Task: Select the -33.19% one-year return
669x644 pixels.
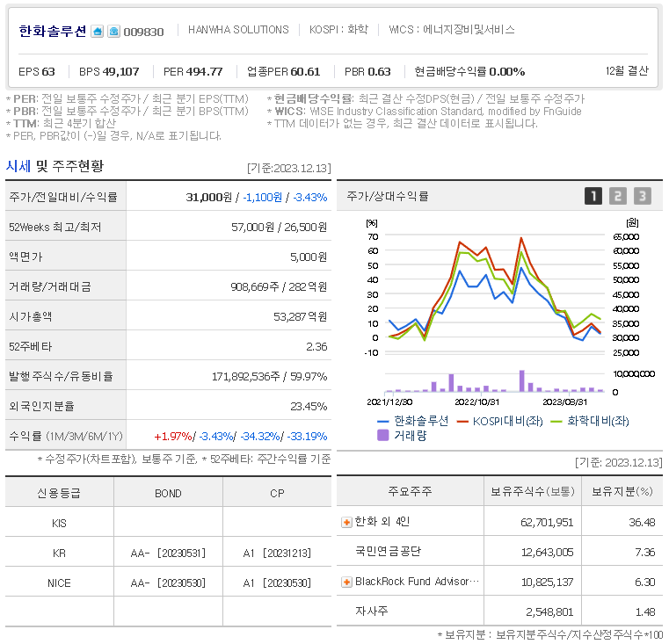Action: click(307, 437)
